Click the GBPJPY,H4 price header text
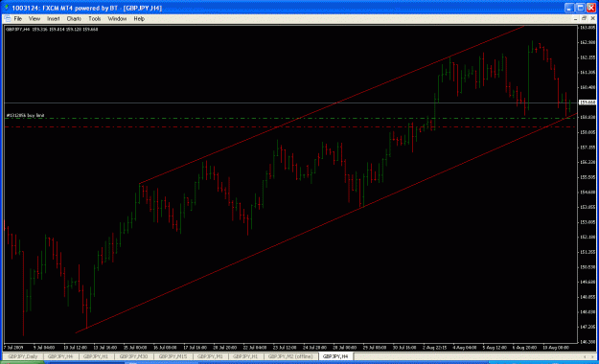The height and width of the screenshot is (364, 599). (52, 29)
